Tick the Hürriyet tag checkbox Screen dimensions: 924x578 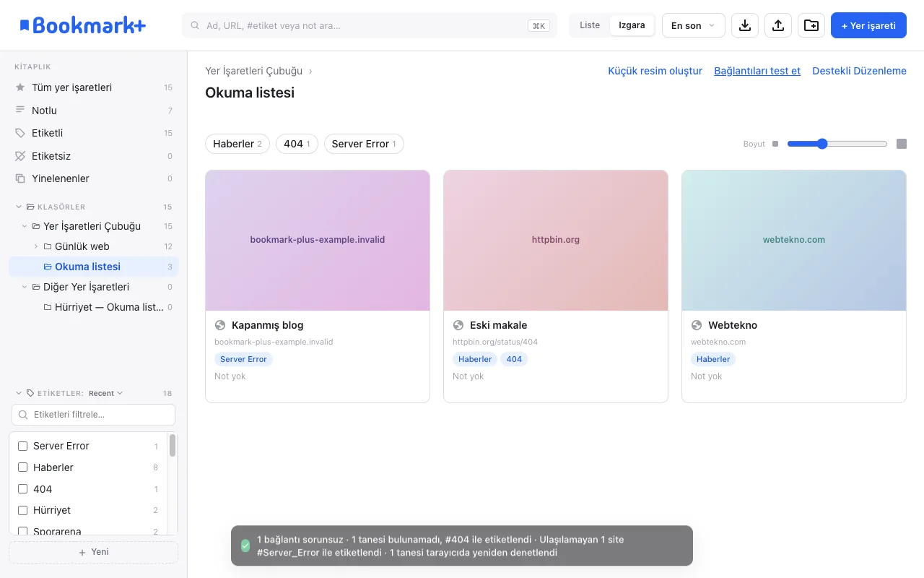[22, 510]
